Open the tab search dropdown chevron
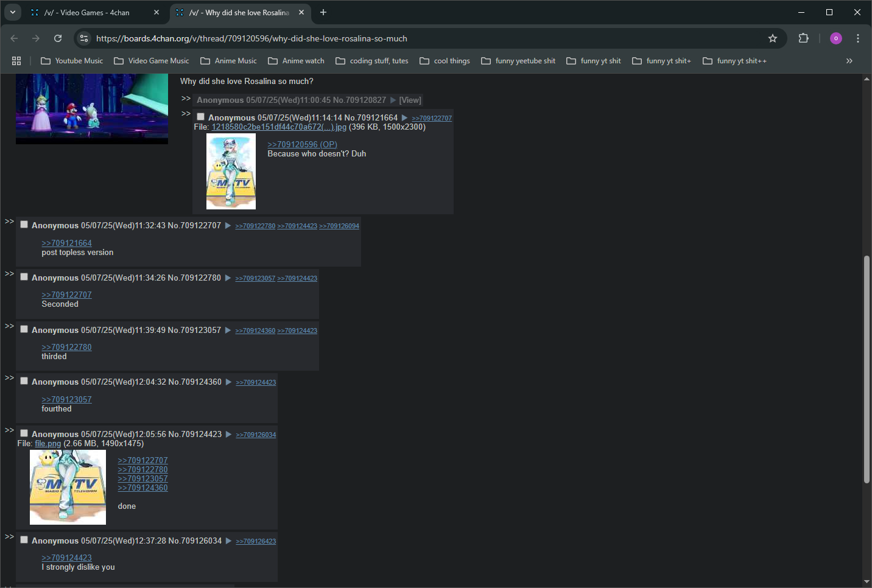This screenshot has height=588, width=872. coord(12,12)
